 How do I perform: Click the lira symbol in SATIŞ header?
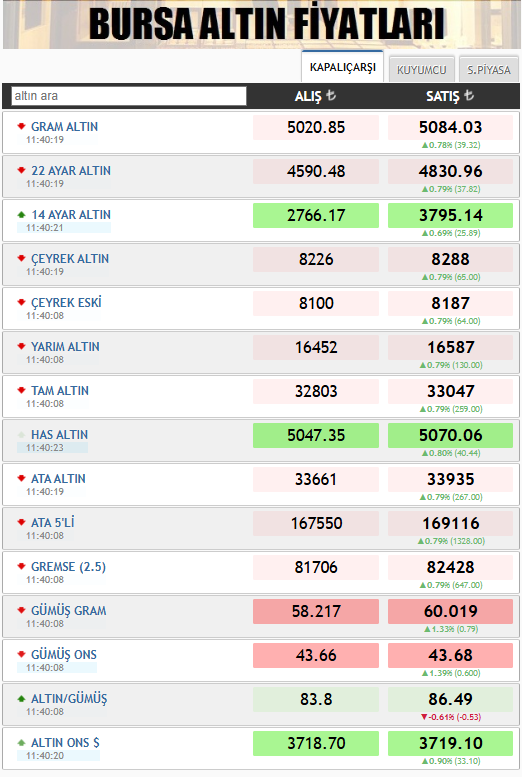pos(469,95)
